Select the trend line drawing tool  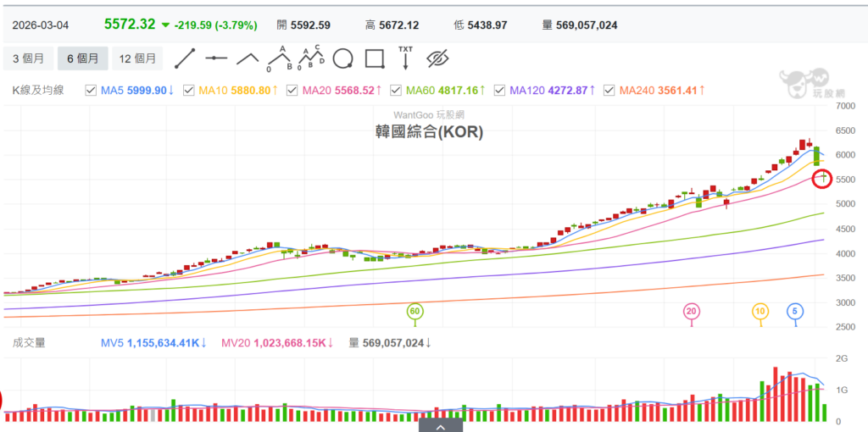pos(185,58)
